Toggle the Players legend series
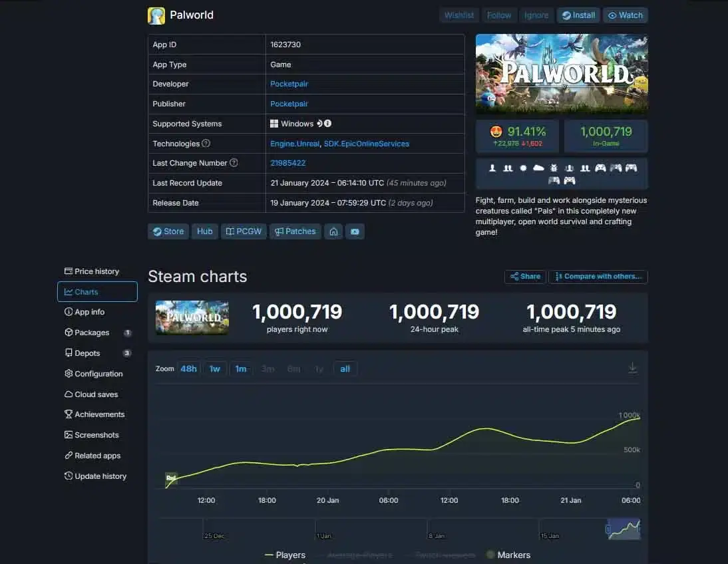Screen dimensions: 728x564 (285, 555)
